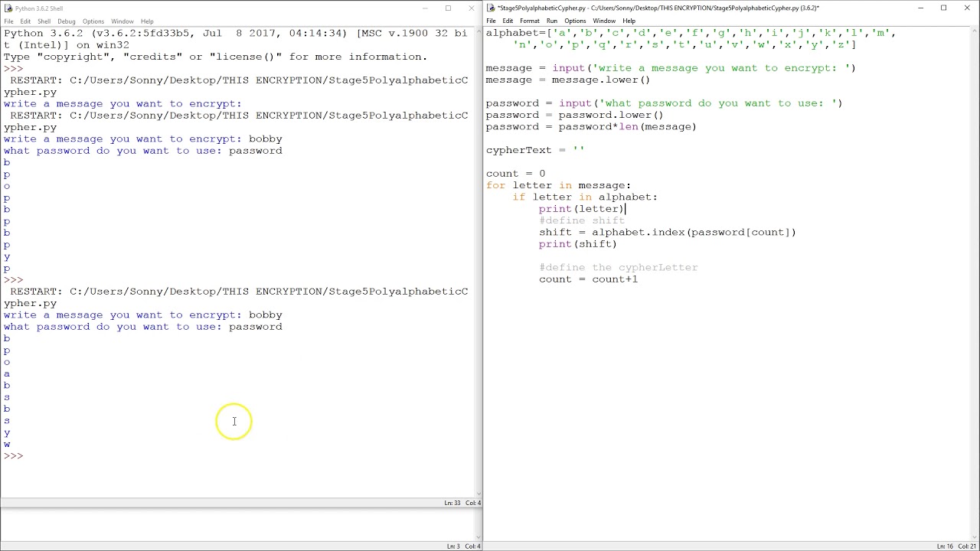Open the Options menu in the Shell window

click(x=93, y=21)
